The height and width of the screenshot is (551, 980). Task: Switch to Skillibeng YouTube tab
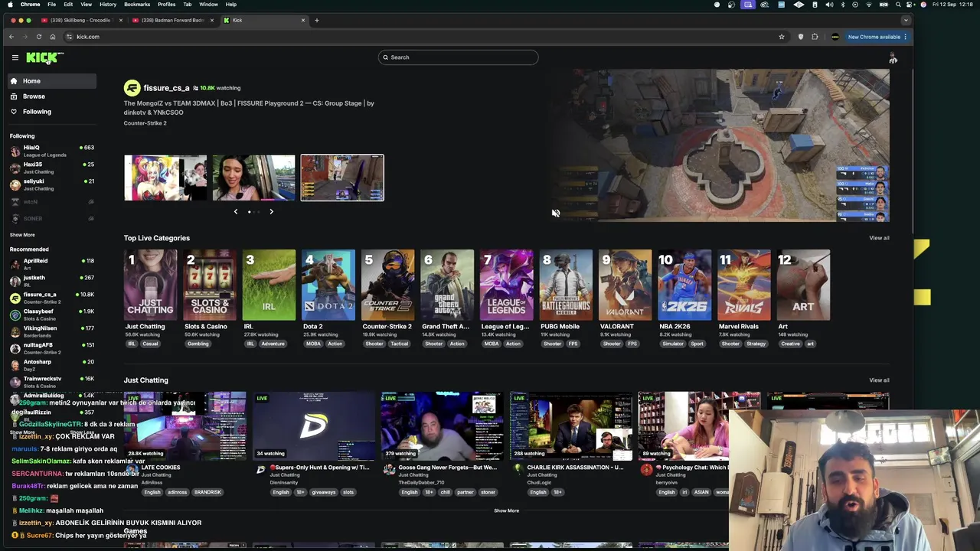tap(80, 20)
